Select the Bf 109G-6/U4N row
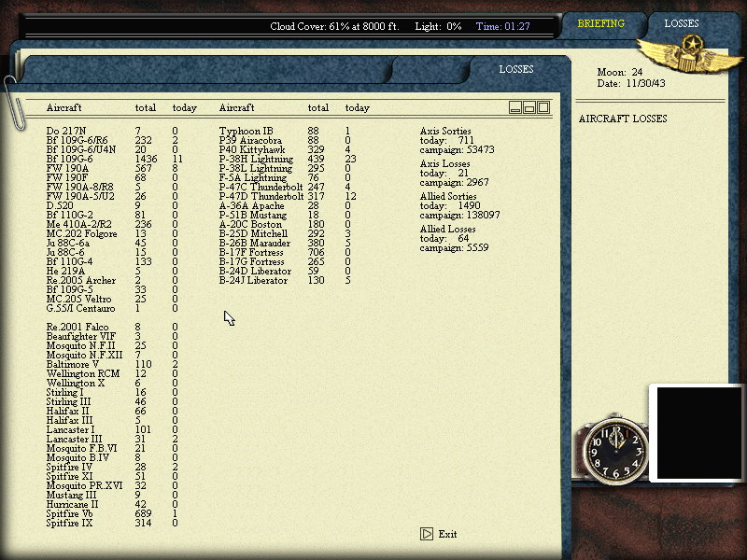This screenshot has width=747, height=560. point(112,149)
